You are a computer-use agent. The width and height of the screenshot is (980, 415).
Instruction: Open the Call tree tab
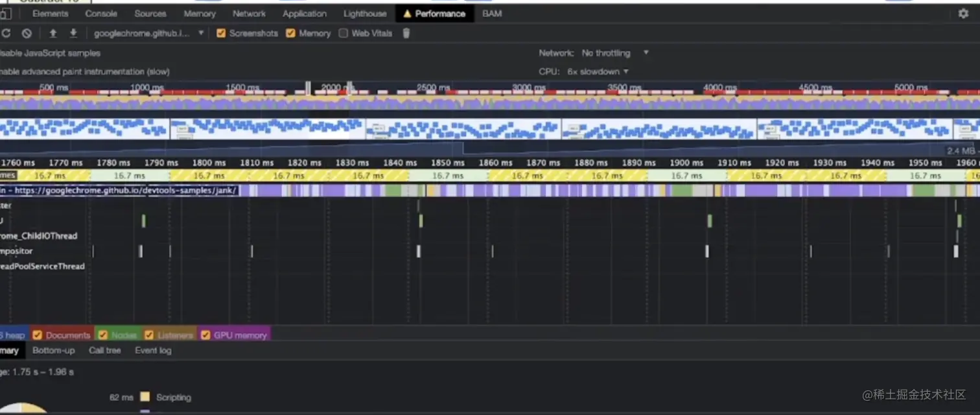click(104, 350)
